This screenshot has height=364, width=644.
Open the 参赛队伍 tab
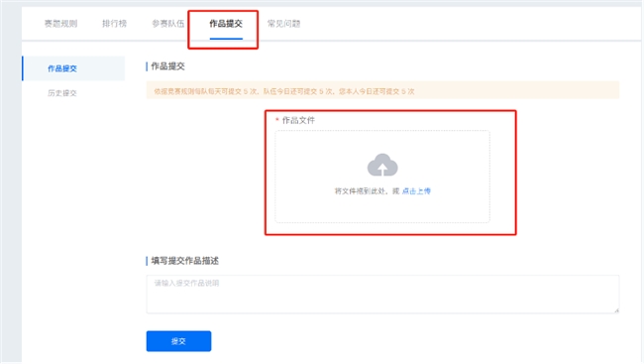click(168, 24)
